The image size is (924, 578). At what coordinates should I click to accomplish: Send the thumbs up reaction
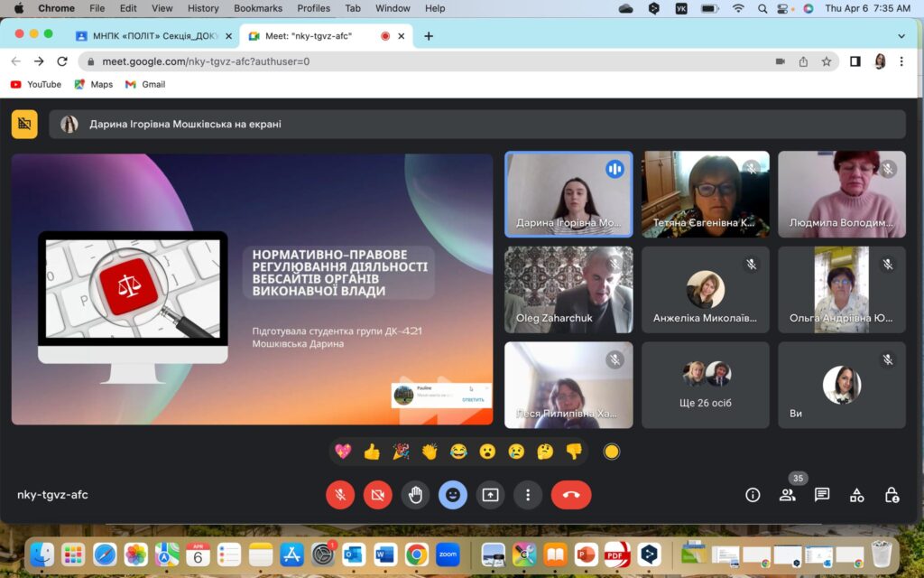[x=372, y=452]
